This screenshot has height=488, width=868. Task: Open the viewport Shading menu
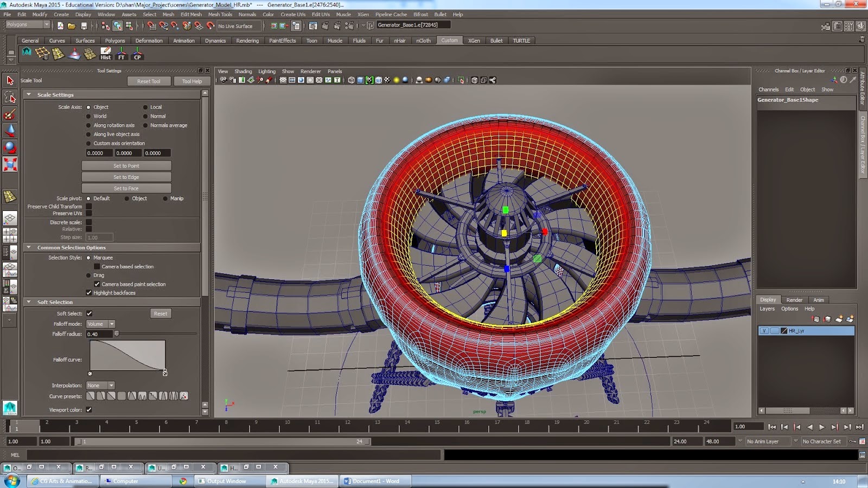(243, 72)
